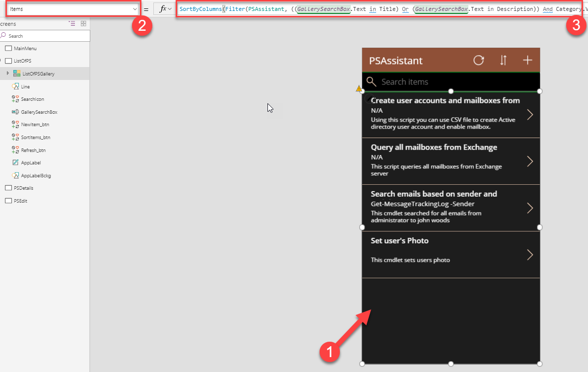Click the AppLabelBckg shape icon
The image size is (588, 372).
click(x=15, y=175)
